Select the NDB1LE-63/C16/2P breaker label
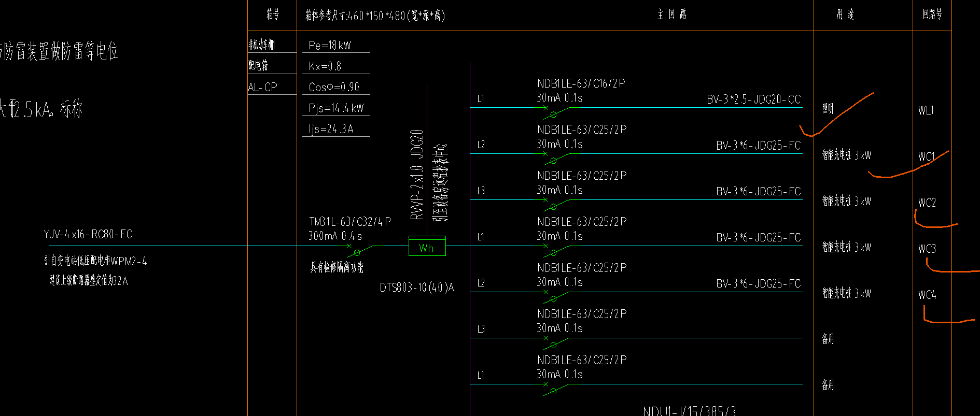The height and width of the screenshot is (416, 980). coord(581,83)
